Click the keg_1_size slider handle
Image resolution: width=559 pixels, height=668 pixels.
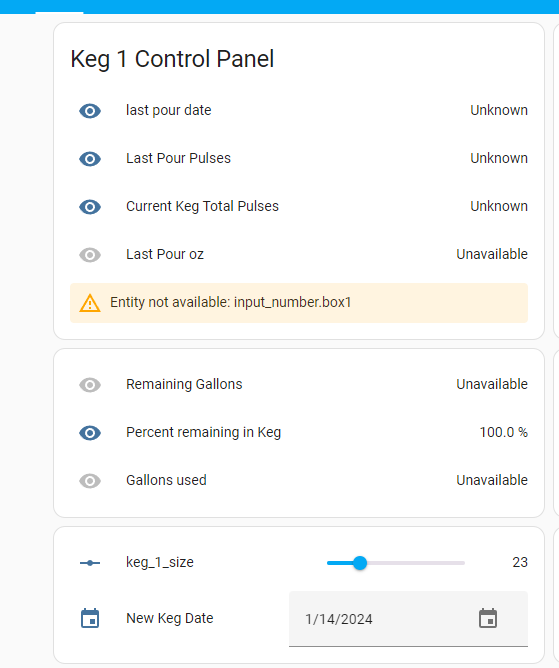[360, 563]
